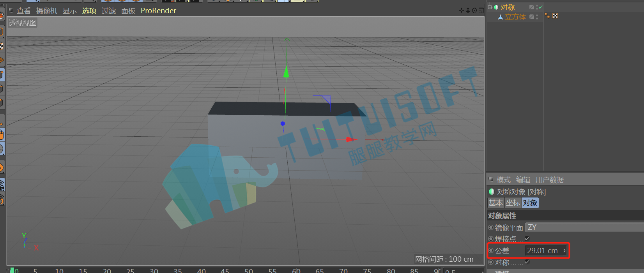Click the animation dot beside 公差
Viewport: 644px width, 273px height.
pyautogui.click(x=491, y=250)
